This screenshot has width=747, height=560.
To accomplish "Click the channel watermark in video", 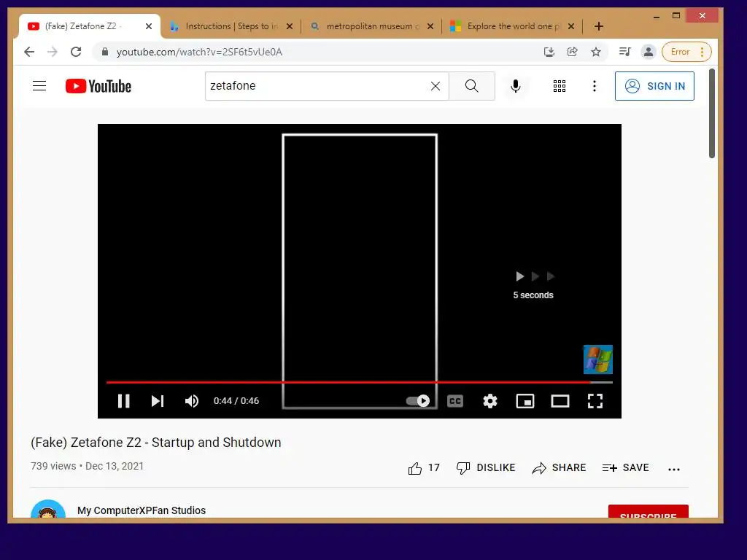I will tap(598, 359).
